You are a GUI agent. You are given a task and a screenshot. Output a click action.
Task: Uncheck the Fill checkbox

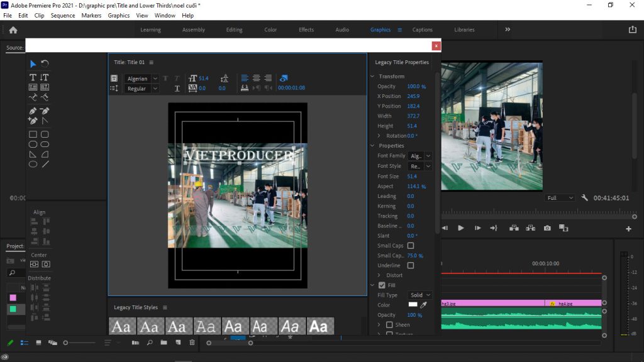click(382, 285)
